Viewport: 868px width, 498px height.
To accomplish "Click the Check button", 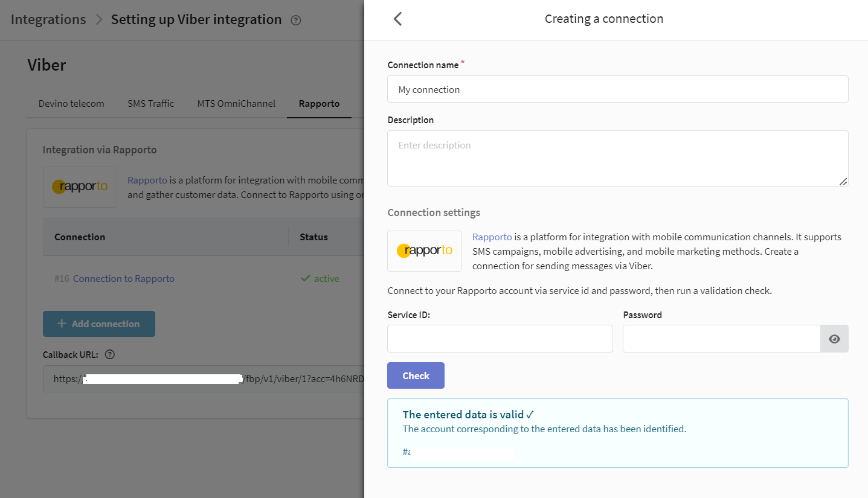I will (416, 375).
